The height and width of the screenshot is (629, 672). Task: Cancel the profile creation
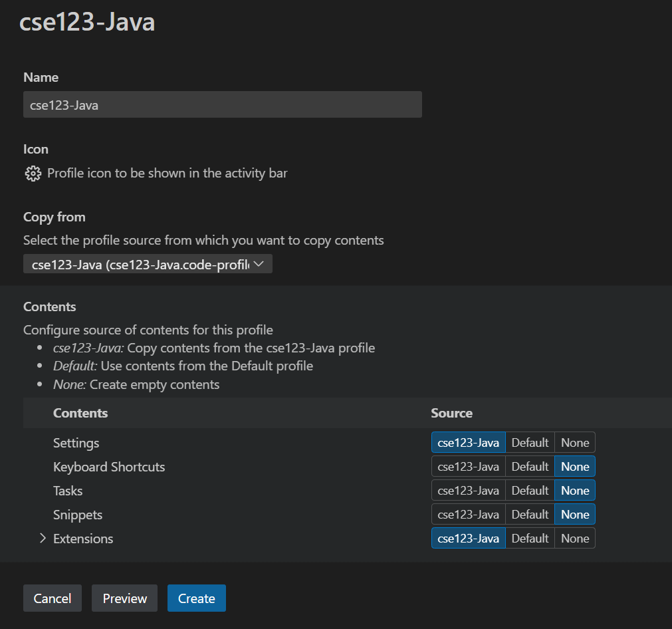click(x=52, y=598)
